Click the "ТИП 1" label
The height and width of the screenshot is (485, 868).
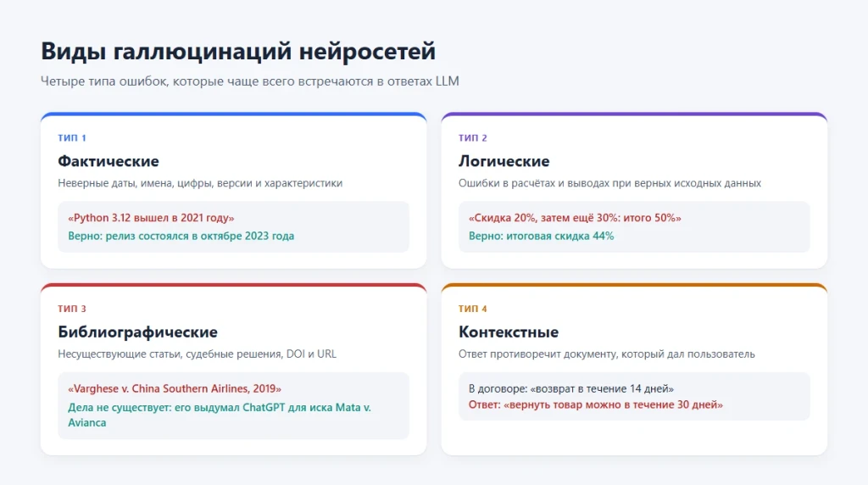click(x=72, y=138)
